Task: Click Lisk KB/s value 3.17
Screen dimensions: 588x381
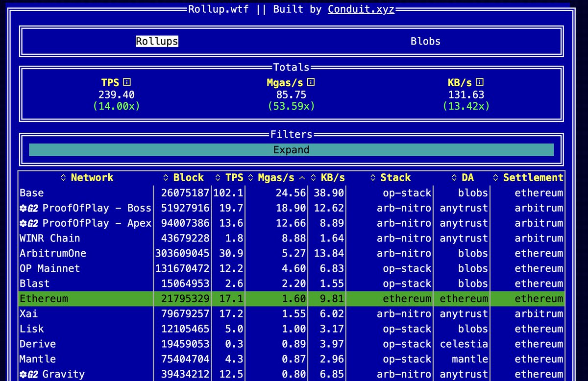Action: (x=332, y=329)
